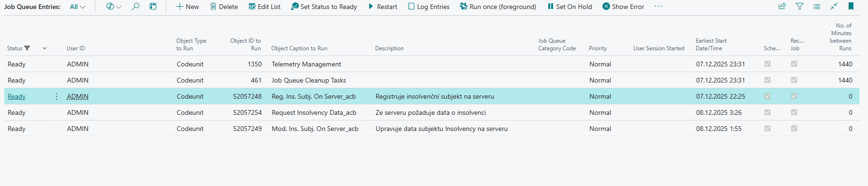This screenshot has width=868, height=186.
Task: Toggle Scheduled checkbox for Telemetry Management
Action: pos(767,64)
